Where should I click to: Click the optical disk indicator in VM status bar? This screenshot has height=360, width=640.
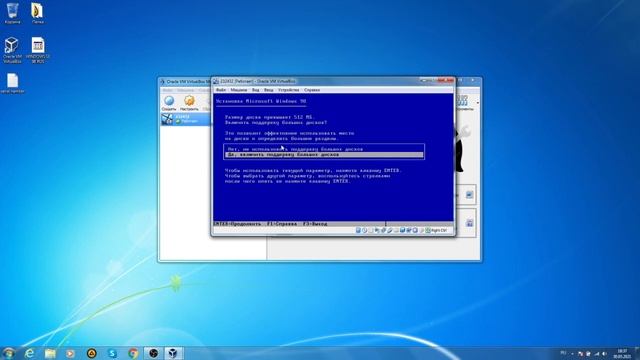point(364,231)
